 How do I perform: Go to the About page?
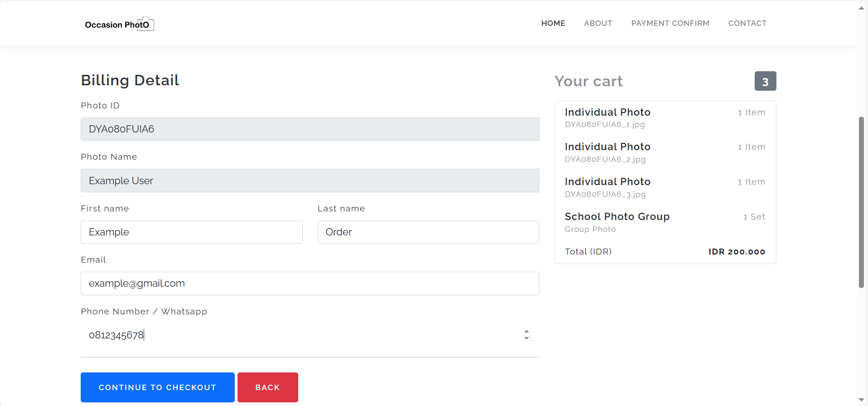pyautogui.click(x=598, y=23)
